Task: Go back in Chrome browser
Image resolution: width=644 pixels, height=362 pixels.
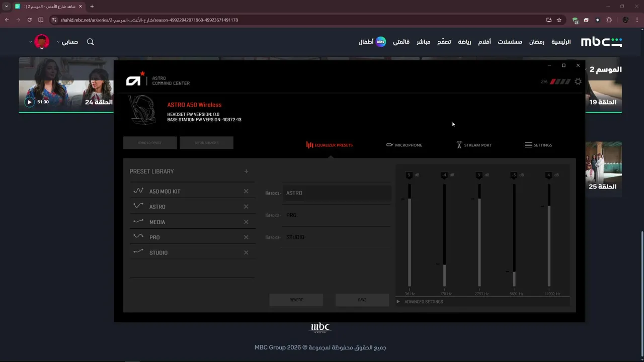Action: [x=7, y=20]
